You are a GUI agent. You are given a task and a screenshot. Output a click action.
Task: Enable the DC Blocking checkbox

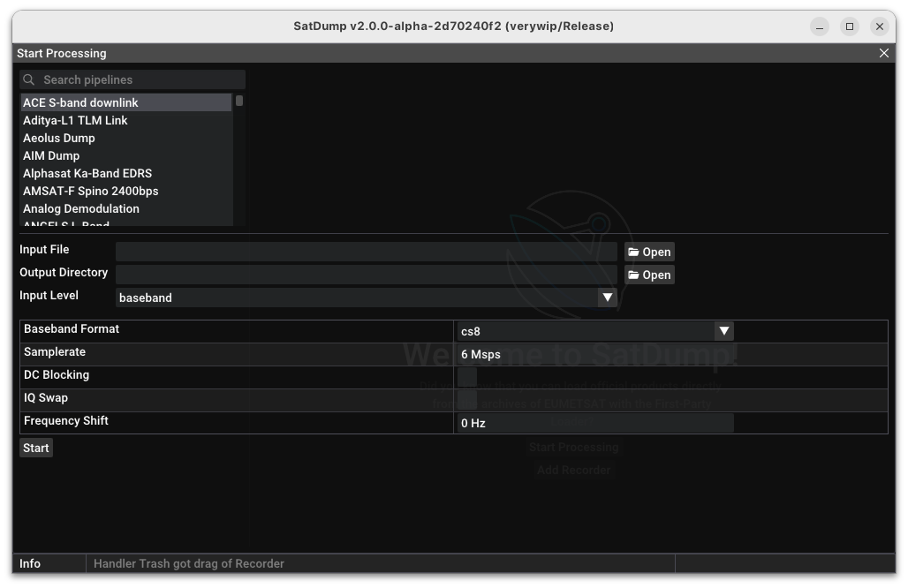tap(467, 376)
